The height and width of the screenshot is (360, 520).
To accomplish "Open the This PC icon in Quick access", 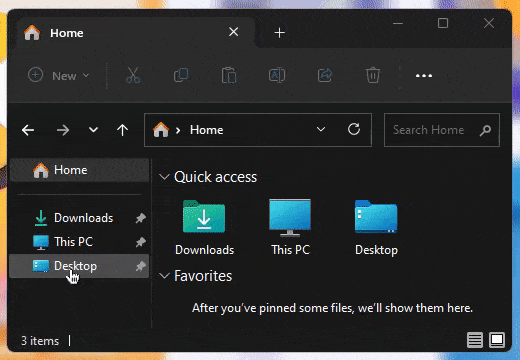I will (x=290, y=217).
